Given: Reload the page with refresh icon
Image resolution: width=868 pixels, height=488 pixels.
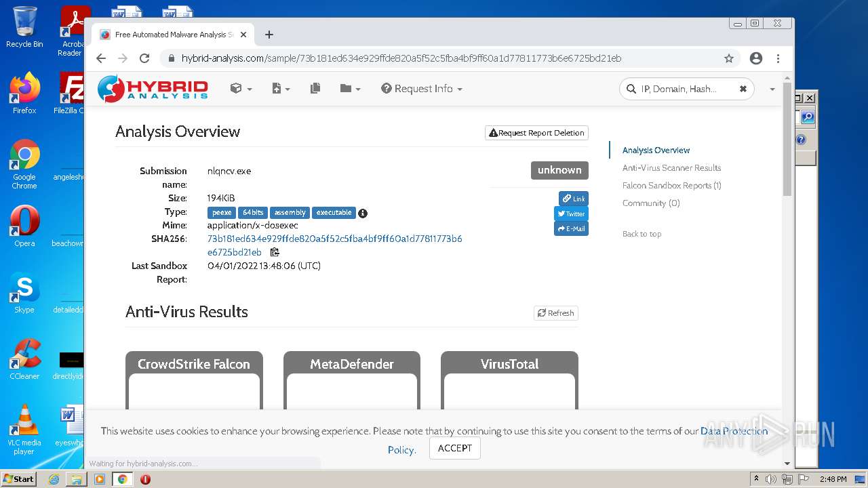Looking at the screenshot, I should [x=144, y=58].
